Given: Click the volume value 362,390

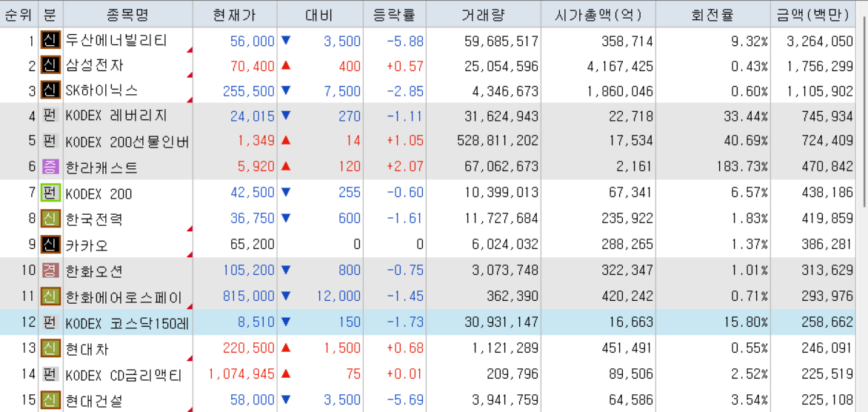Looking at the screenshot, I should point(512,297).
